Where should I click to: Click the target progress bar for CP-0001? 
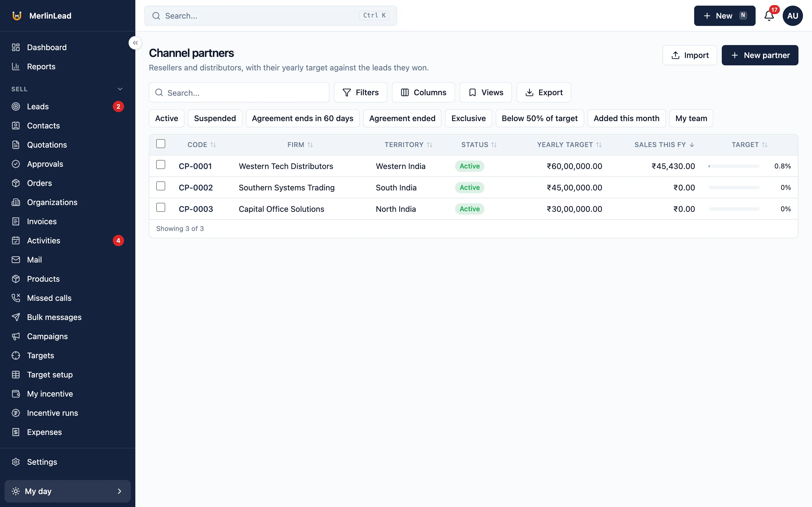[x=734, y=166]
